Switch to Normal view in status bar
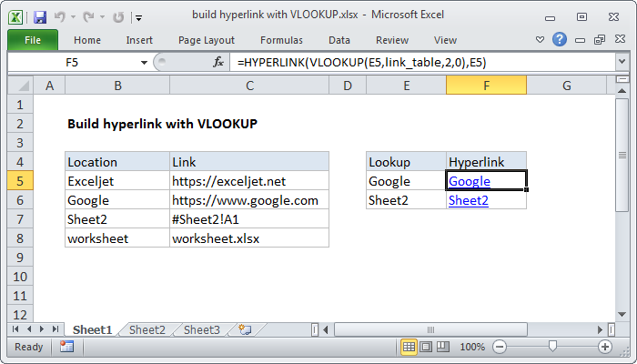The width and height of the screenshot is (637, 364). click(409, 347)
